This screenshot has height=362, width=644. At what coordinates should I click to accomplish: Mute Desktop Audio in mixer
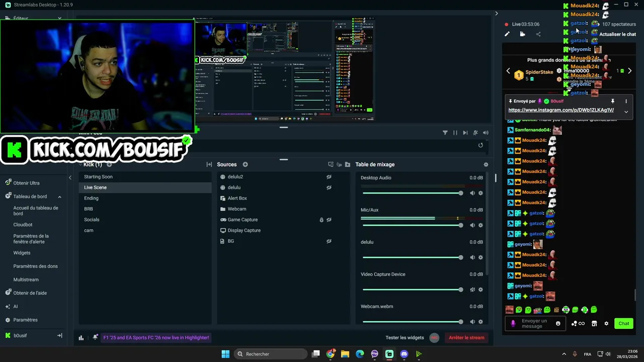tap(472, 193)
